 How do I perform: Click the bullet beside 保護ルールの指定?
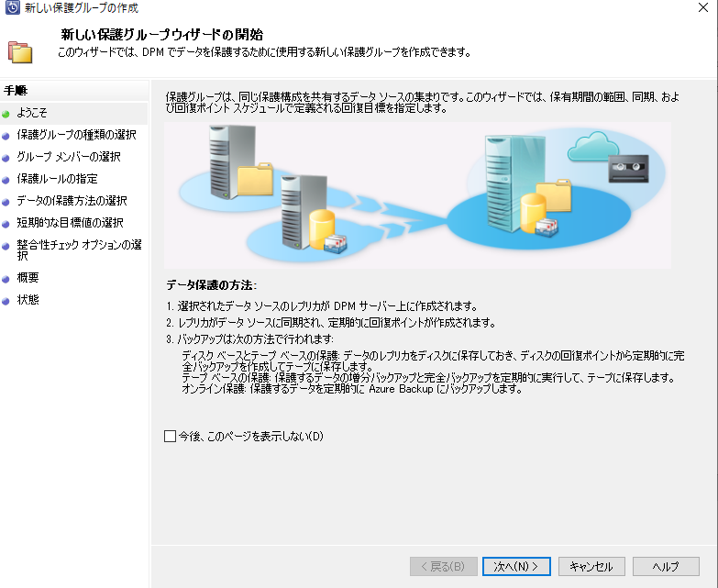coord(6,180)
